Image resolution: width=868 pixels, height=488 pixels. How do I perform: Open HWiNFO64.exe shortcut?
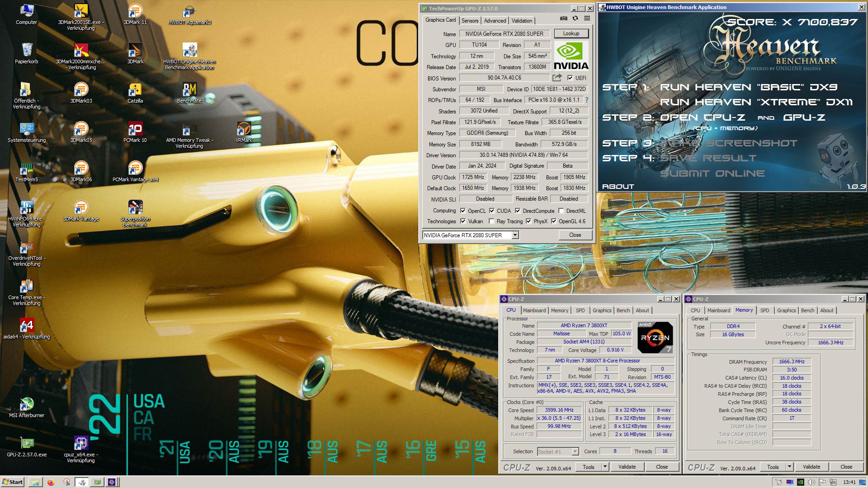pyautogui.click(x=27, y=213)
